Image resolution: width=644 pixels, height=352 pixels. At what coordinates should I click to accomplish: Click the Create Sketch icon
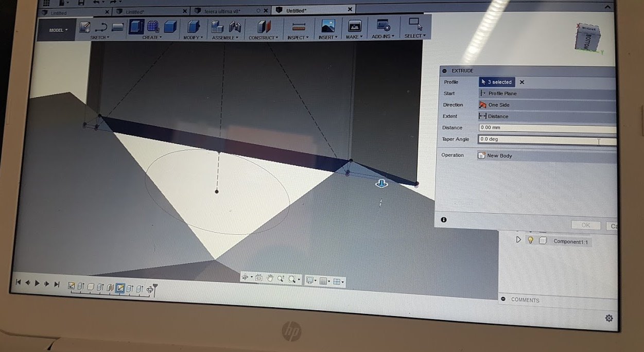(85, 28)
